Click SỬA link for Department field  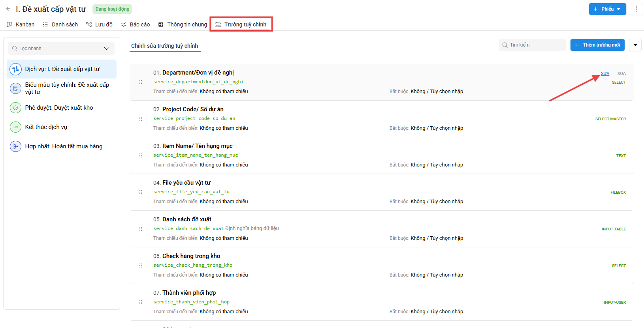point(605,73)
